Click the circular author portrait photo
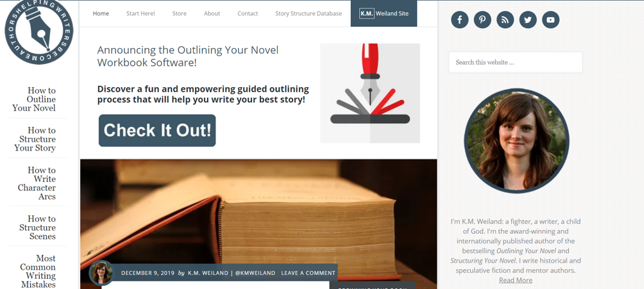 516,141
